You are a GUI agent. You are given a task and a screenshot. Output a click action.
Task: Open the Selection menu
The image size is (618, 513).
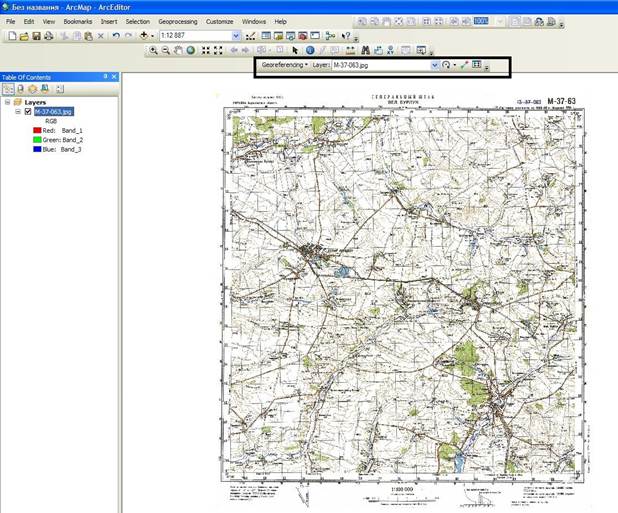[x=138, y=22]
